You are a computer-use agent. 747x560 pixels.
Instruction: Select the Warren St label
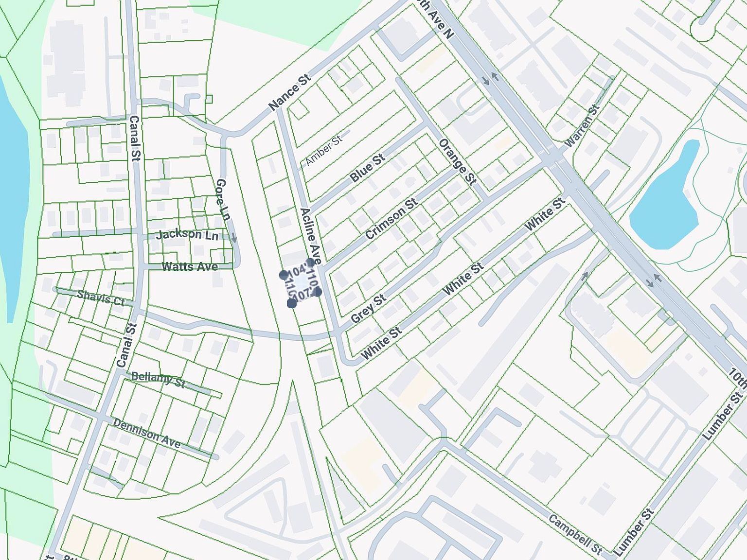[582, 126]
